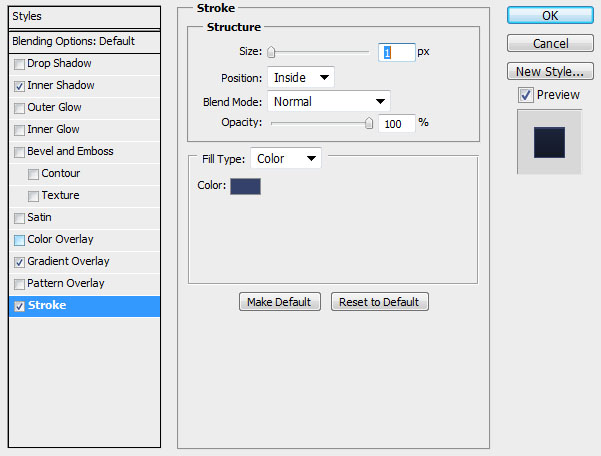Turn on the Color Overlay checkbox
The height and width of the screenshot is (456, 601).
tap(19, 240)
